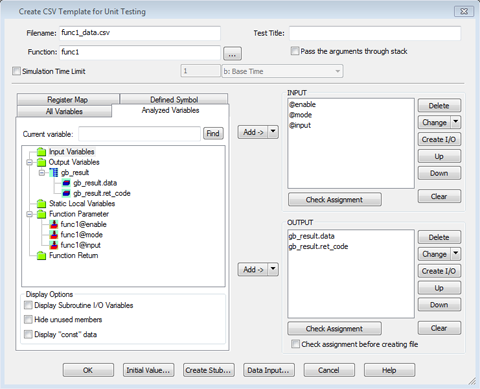
Task: Click Check Assignment under OUTPUT list
Action: pyautogui.click(x=335, y=328)
